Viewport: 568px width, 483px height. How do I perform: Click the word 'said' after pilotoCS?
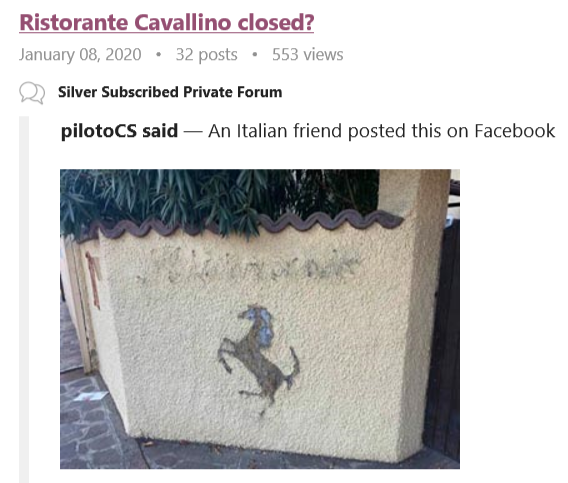(x=160, y=131)
